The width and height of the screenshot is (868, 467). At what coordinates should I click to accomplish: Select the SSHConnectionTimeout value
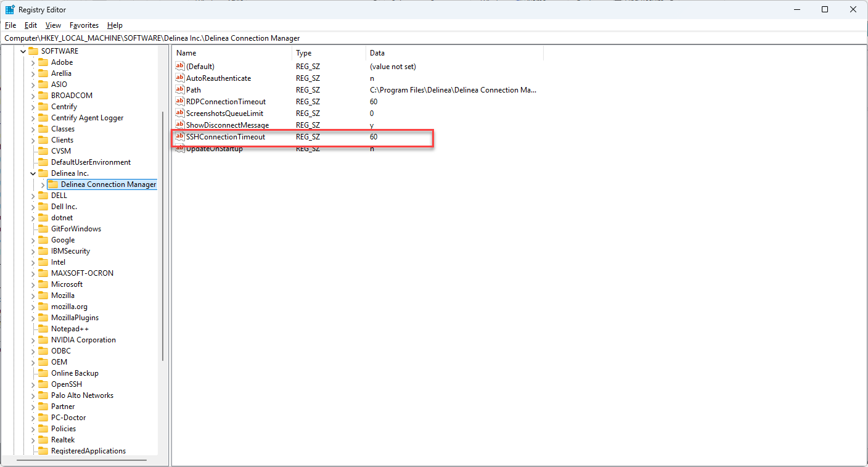(225, 137)
